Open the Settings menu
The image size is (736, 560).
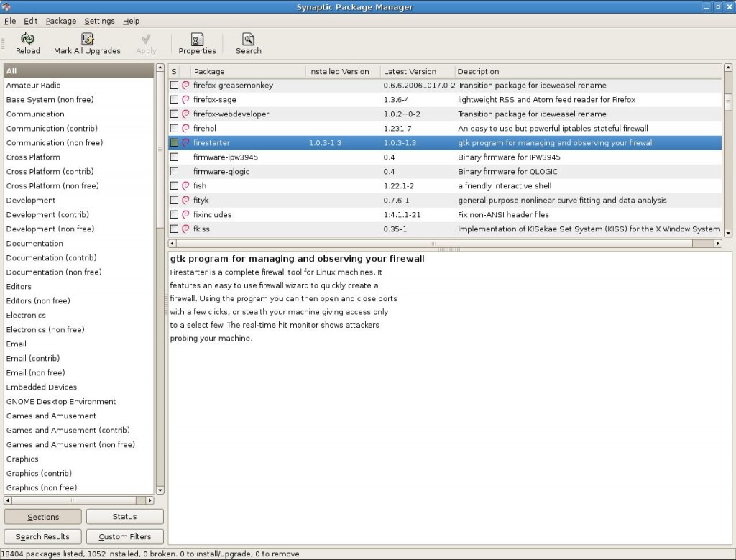[99, 21]
